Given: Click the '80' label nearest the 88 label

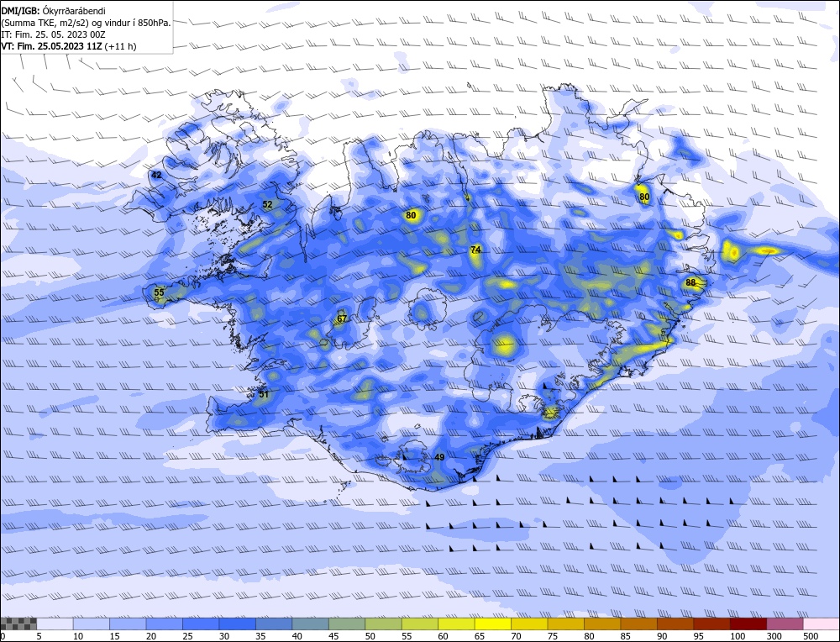Looking at the screenshot, I should point(644,197).
